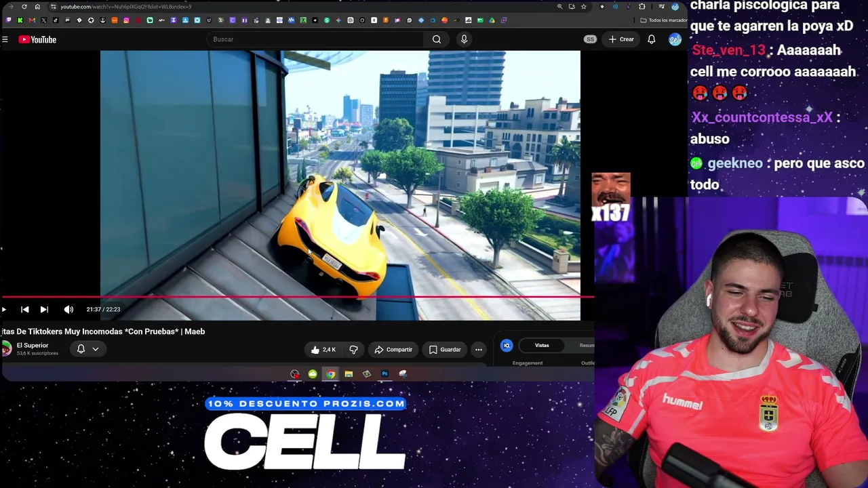Open the YouTube account avatar menu
868x488 pixels.
pyautogui.click(x=675, y=39)
